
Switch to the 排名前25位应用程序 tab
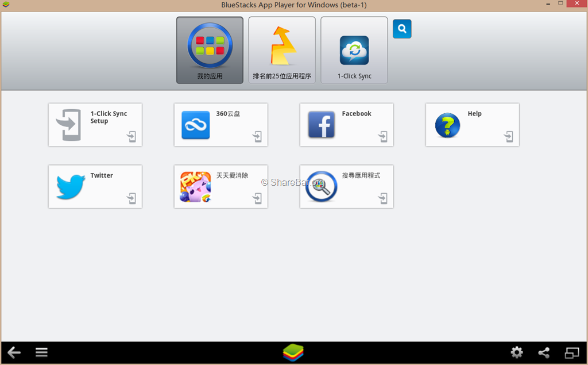282,50
